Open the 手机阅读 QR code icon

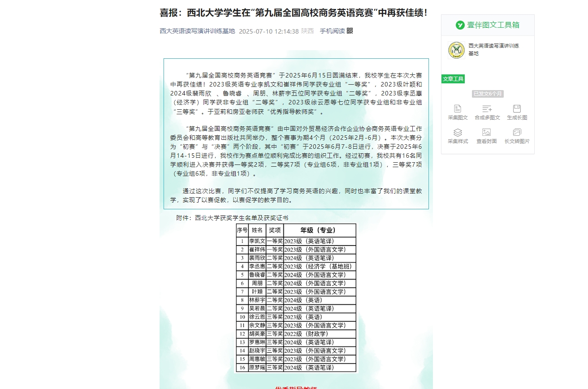pyautogui.click(x=350, y=30)
